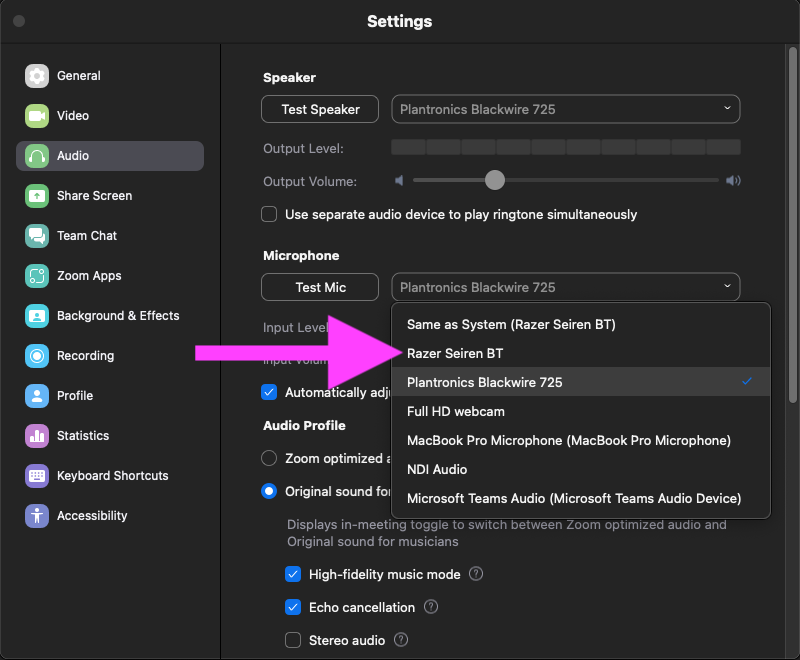
Task: Switch to Video settings
Action: coord(110,116)
